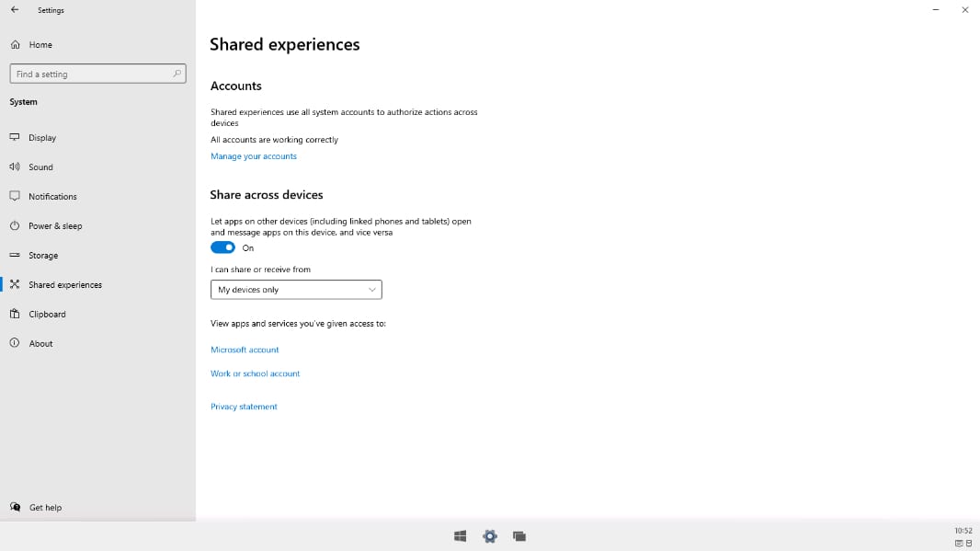Image resolution: width=980 pixels, height=551 pixels.
Task: View the Privacy statement link
Action: (244, 407)
